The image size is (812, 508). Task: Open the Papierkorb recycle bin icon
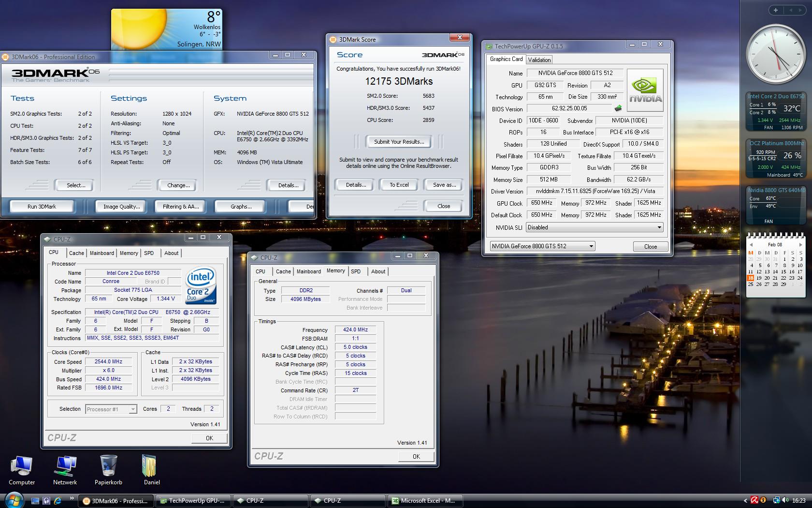tap(108, 467)
